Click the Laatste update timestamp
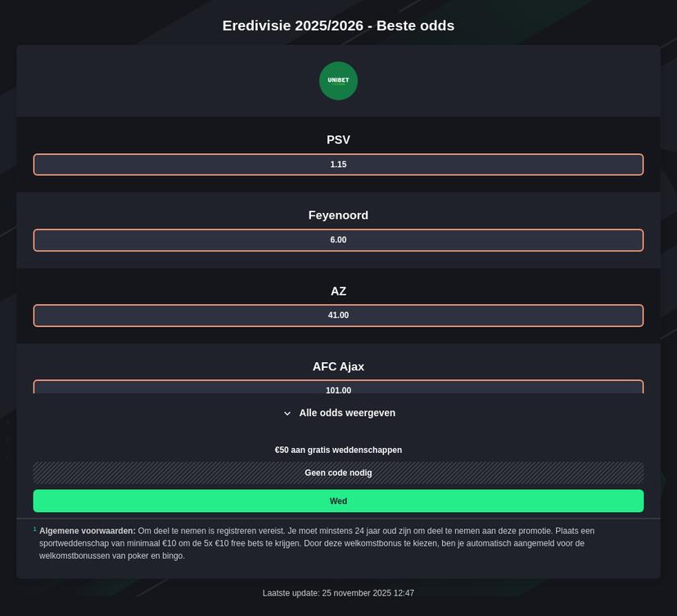The width and height of the screenshot is (677, 616). 338,593
